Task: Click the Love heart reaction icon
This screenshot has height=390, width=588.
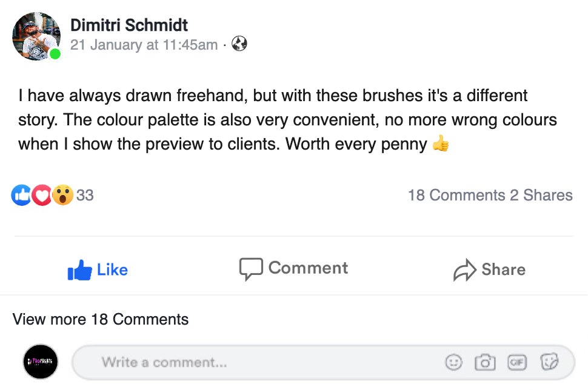Action: coord(41,195)
